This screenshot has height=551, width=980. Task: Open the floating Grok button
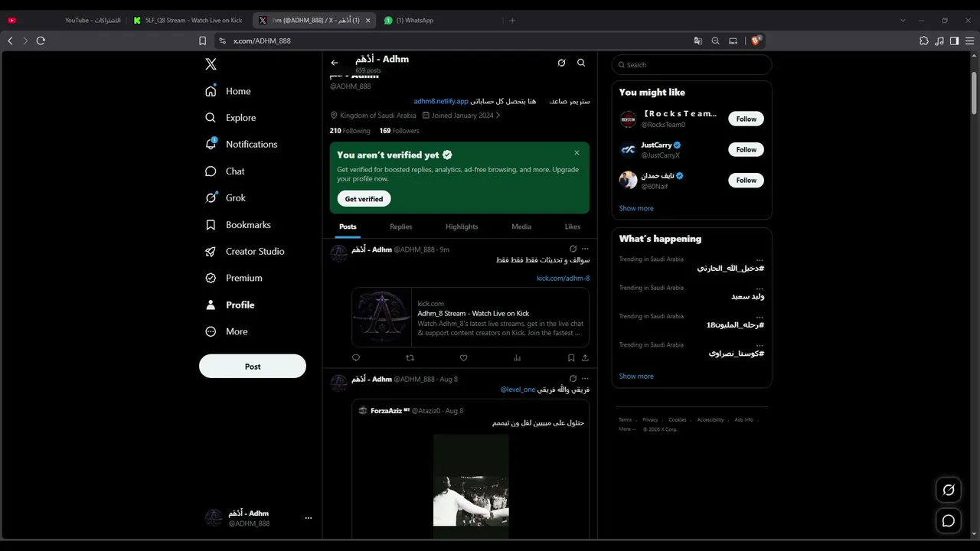[949, 490]
